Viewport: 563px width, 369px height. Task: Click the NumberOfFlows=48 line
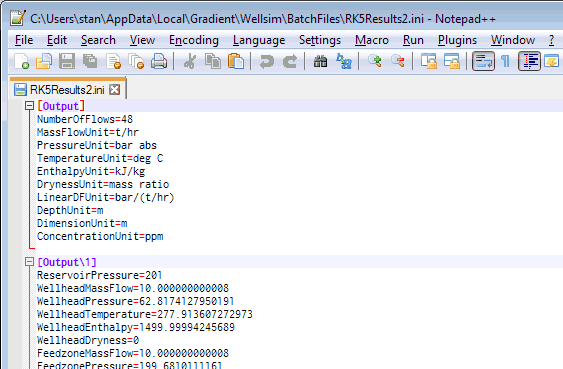(x=85, y=119)
